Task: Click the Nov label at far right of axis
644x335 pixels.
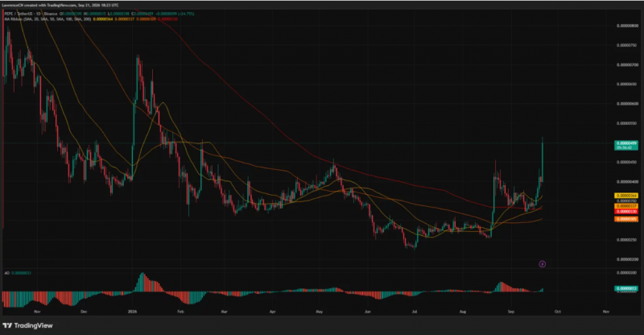Action: click(x=606, y=312)
